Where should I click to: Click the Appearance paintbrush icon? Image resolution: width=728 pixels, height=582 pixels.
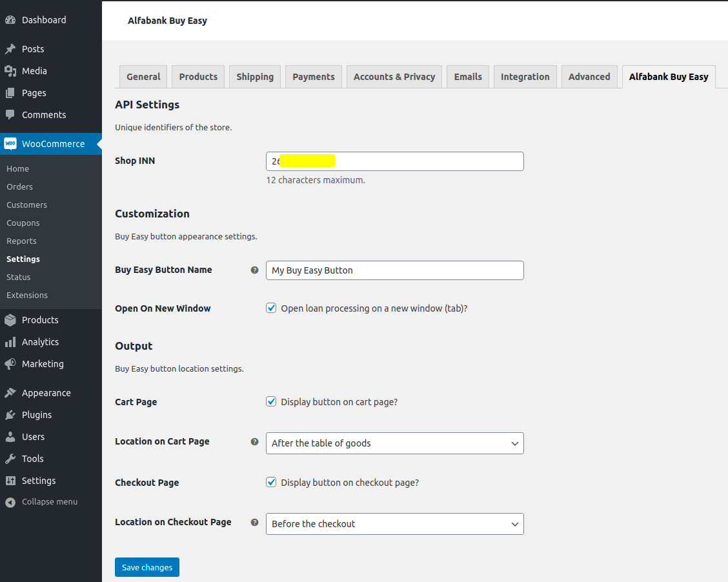click(10, 393)
